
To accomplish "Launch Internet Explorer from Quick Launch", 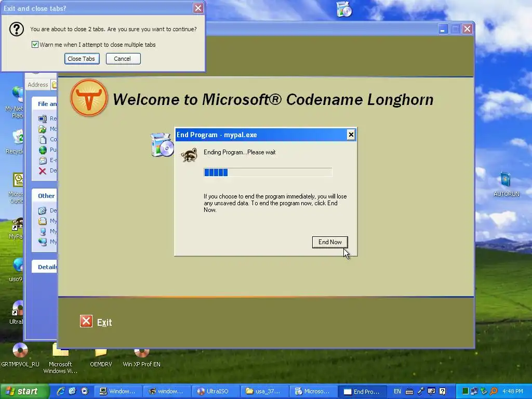I will pyautogui.click(x=60, y=391).
